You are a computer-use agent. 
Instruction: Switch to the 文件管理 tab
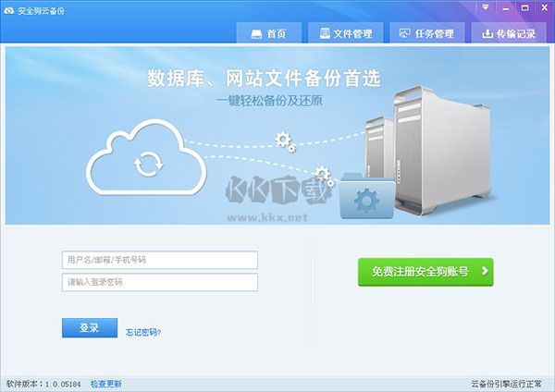[345, 33]
